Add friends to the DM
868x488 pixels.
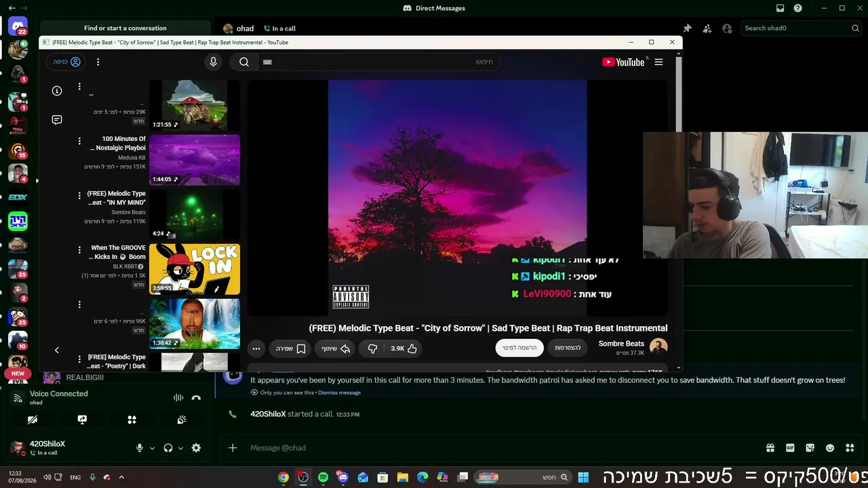click(707, 28)
